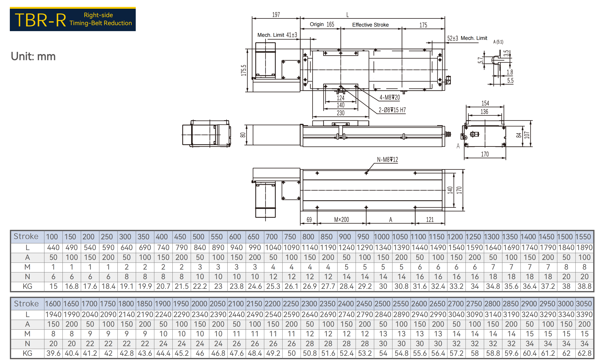Image resolution: width=607 pixels, height=364 pixels.
Task: Select the 'Mech. Limit 41±3' annotation
Action: click(277, 35)
